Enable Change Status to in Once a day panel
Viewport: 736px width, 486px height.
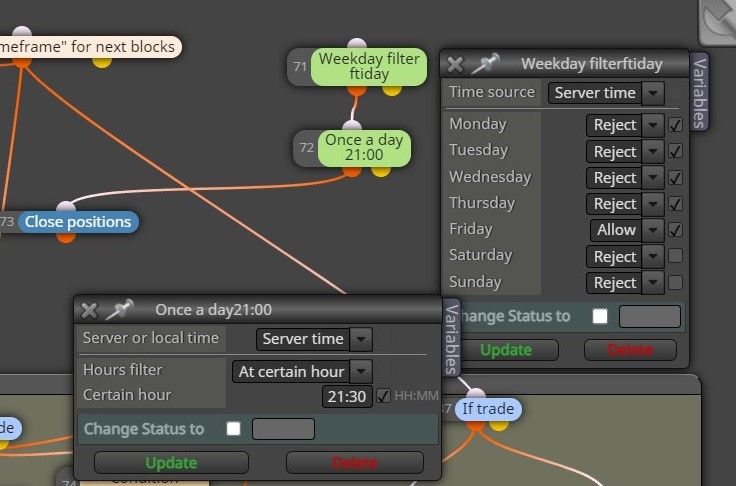click(x=233, y=429)
